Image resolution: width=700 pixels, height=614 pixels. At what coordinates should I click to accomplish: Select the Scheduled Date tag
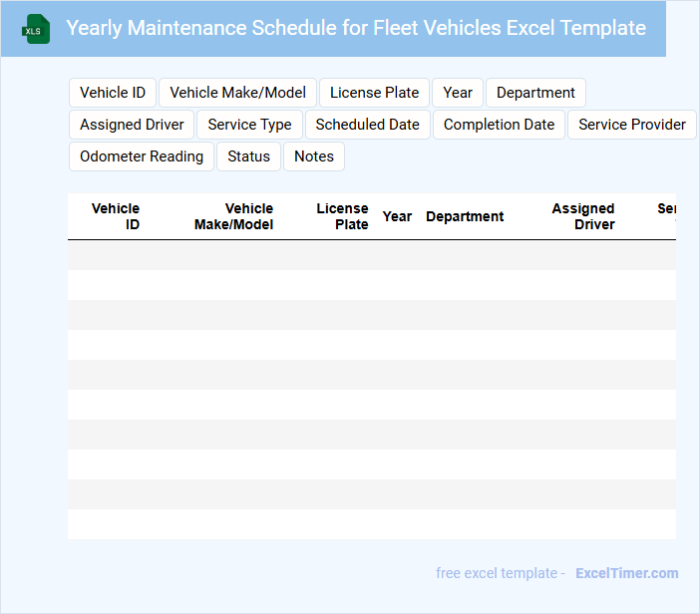pyautogui.click(x=368, y=125)
